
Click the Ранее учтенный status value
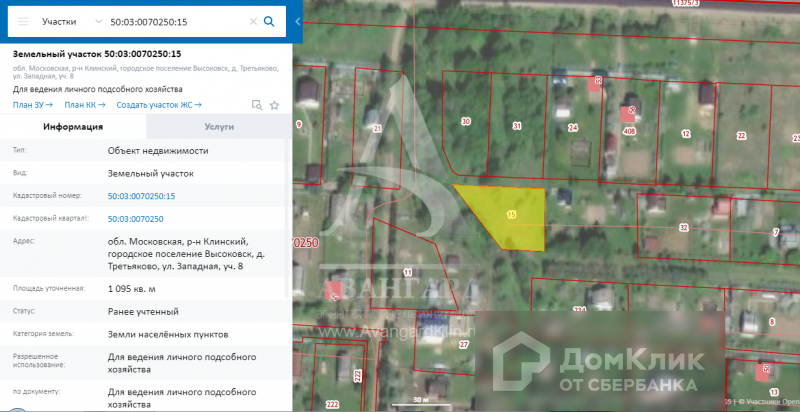143,312
